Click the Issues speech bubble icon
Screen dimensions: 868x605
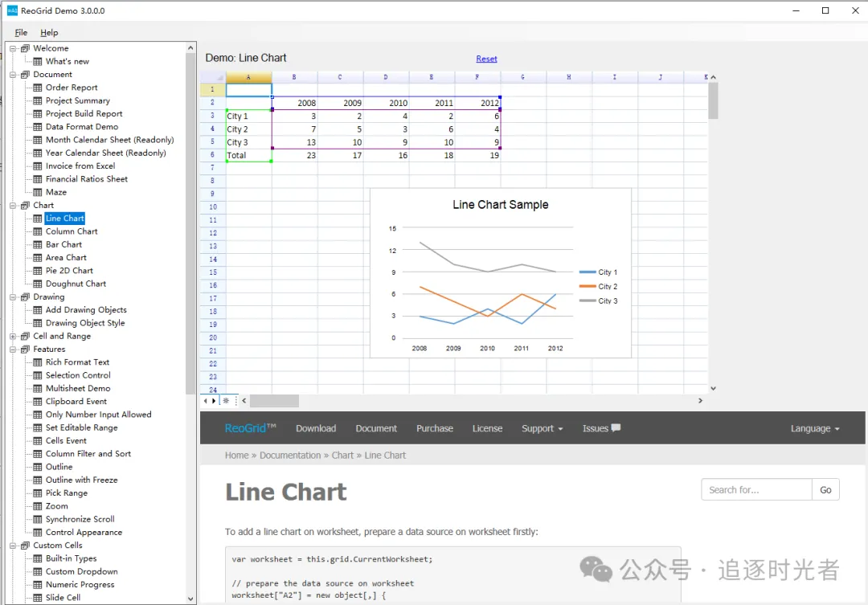coord(616,428)
